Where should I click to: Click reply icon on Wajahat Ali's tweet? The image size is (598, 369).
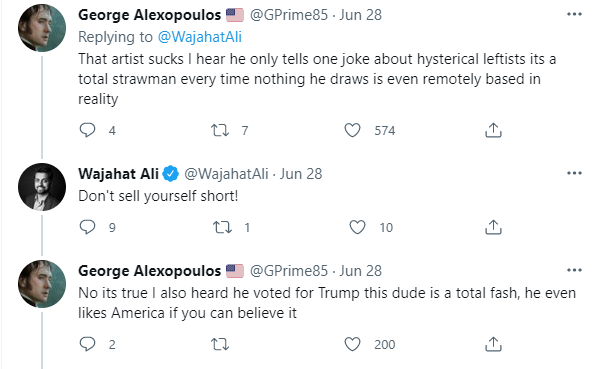pyautogui.click(x=87, y=227)
